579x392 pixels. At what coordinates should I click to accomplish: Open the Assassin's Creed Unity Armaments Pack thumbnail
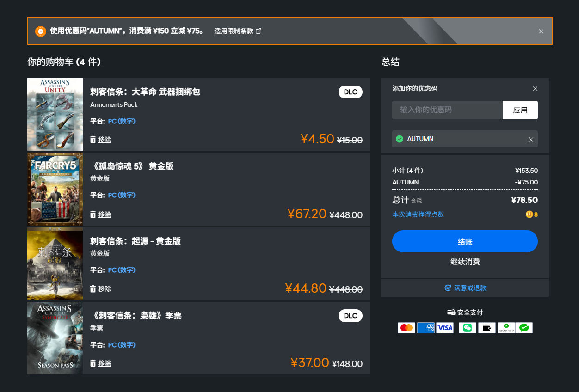coord(55,114)
